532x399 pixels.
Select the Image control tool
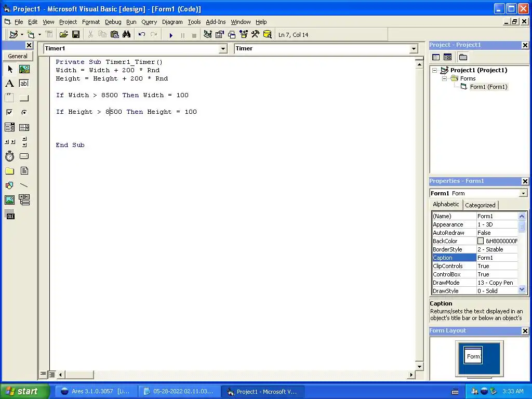click(x=10, y=200)
